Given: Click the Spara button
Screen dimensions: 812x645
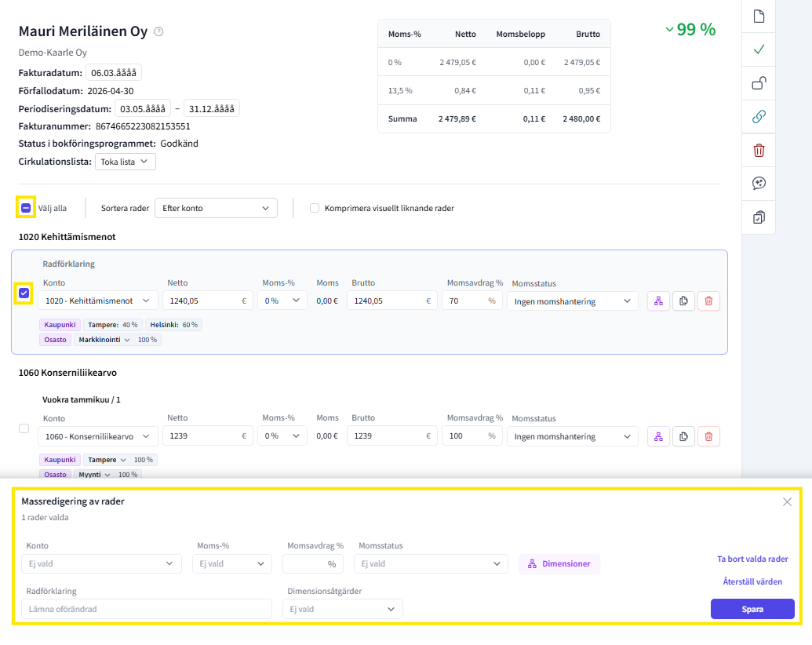Looking at the screenshot, I should (752, 609).
